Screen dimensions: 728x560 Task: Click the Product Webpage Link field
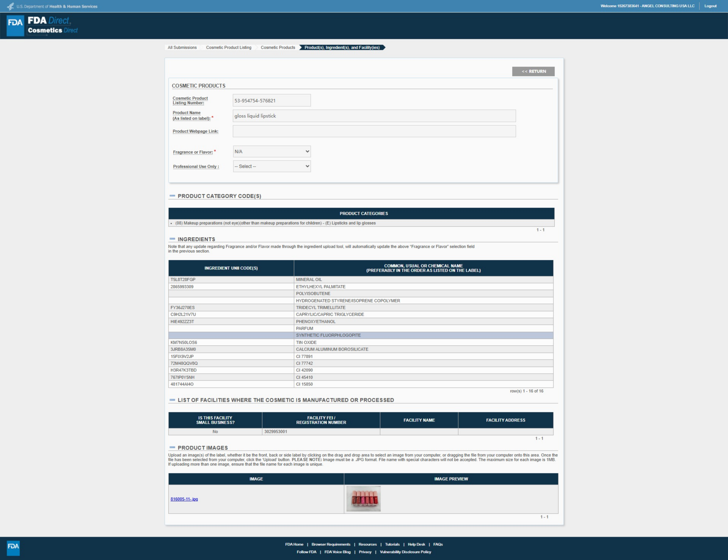coord(374,131)
